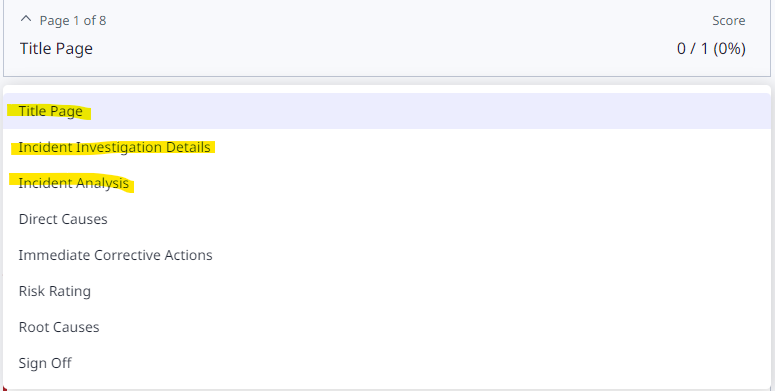775x391 pixels.
Task: Go to the Incident Analysis page
Action: coord(387,183)
